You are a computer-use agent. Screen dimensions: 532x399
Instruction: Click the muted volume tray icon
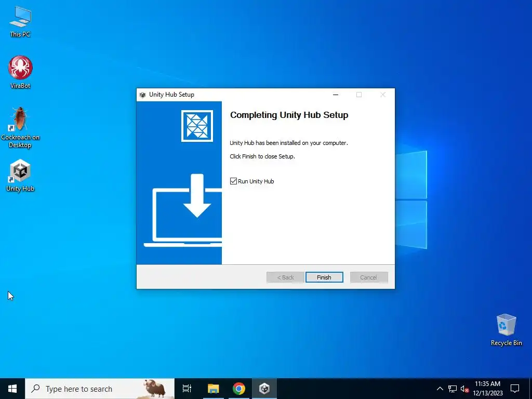coord(464,389)
